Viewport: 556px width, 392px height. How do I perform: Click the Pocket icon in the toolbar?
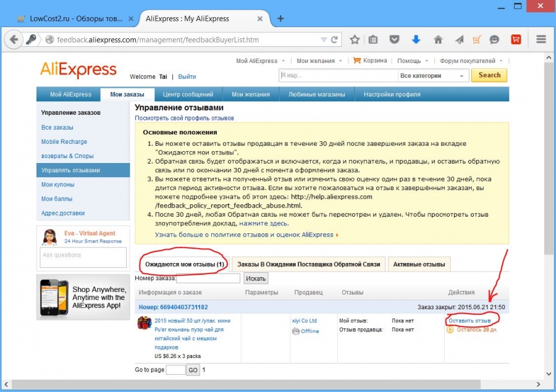click(x=394, y=40)
